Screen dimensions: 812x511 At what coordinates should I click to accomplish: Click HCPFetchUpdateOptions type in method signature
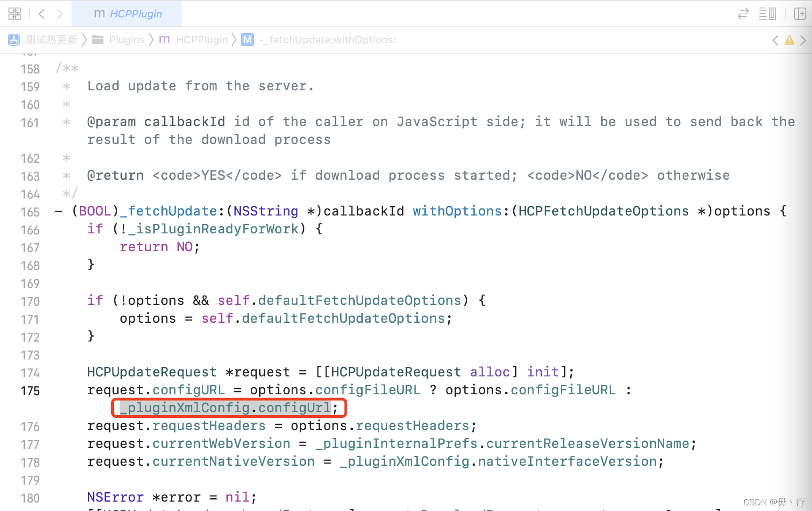coord(604,211)
